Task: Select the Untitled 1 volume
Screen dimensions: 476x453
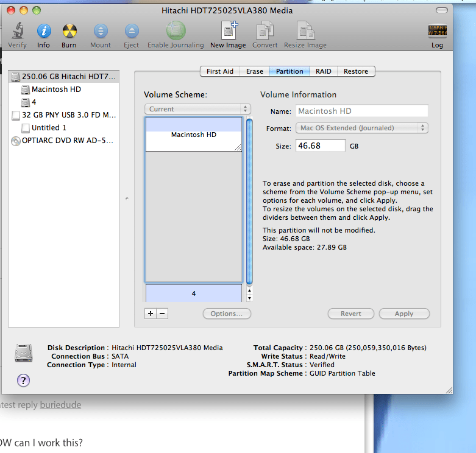Action: (64, 128)
